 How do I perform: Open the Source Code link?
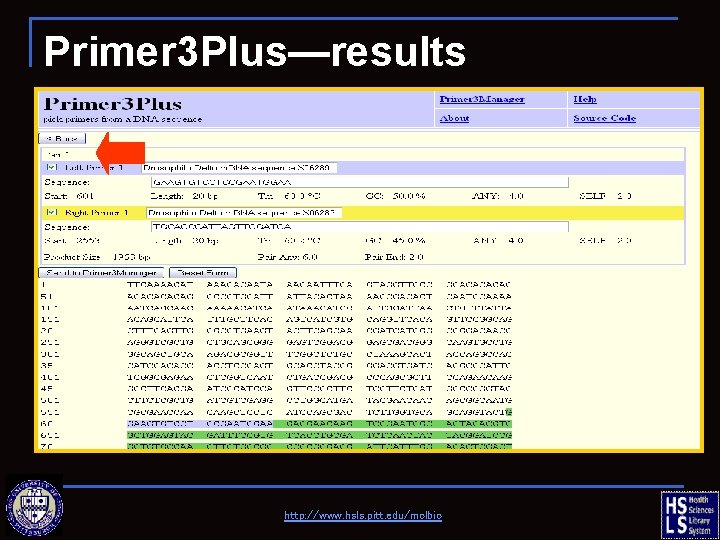click(x=604, y=118)
